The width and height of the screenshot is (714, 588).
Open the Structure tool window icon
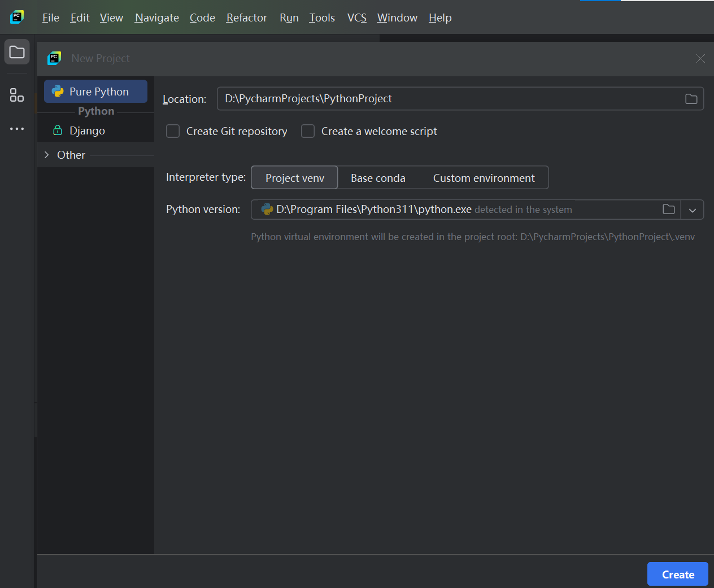pyautogui.click(x=17, y=95)
